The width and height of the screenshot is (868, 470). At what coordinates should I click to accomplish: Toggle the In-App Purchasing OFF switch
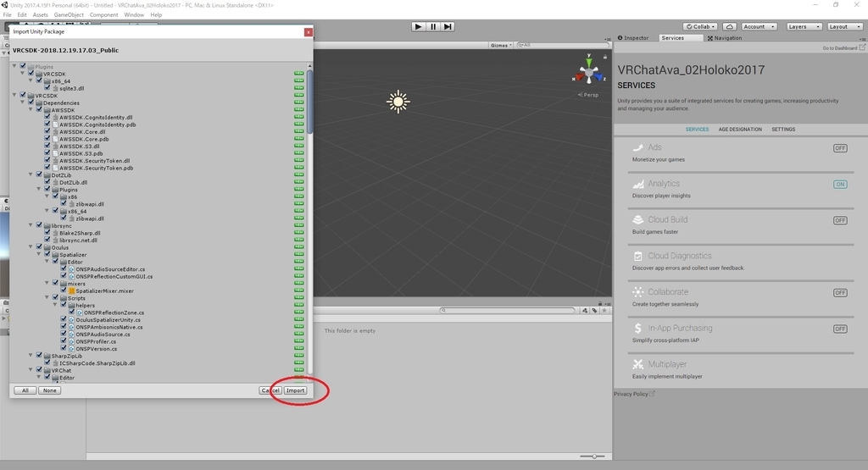pyautogui.click(x=840, y=329)
